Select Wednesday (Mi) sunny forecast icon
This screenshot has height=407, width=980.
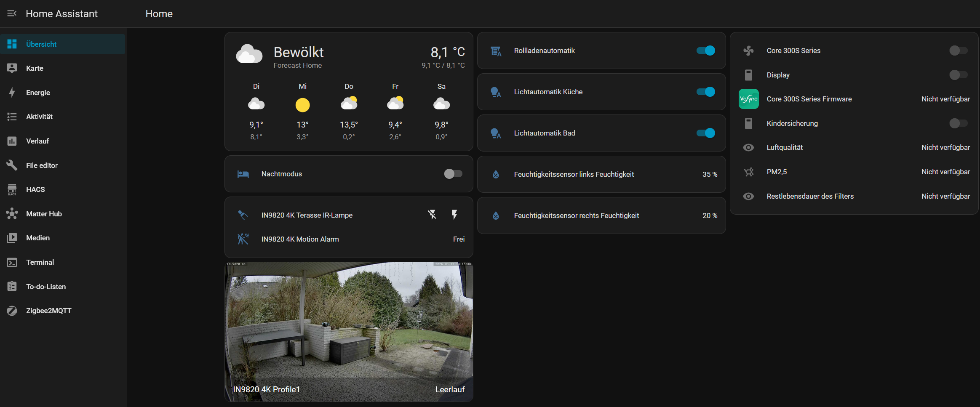(x=302, y=105)
